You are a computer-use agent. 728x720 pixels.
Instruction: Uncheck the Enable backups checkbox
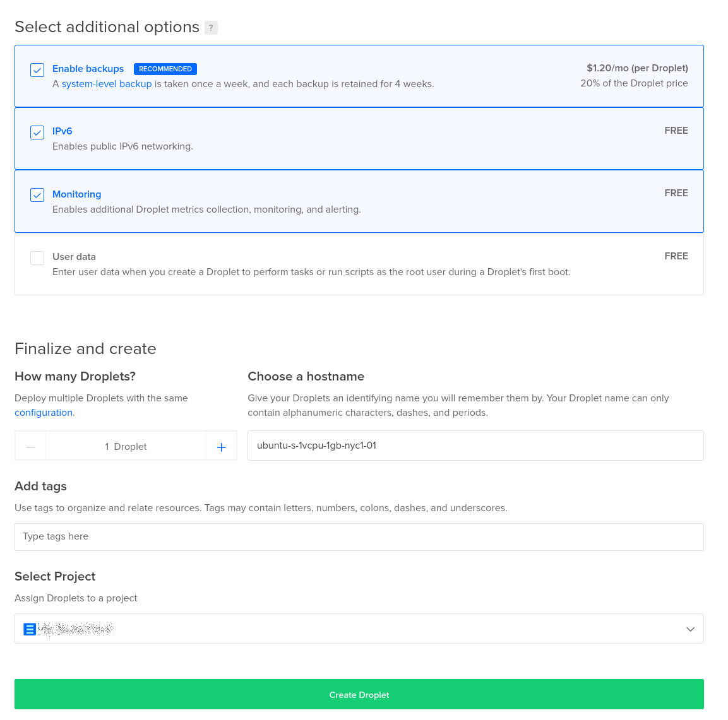pyautogui.click(x=37, y=69)
